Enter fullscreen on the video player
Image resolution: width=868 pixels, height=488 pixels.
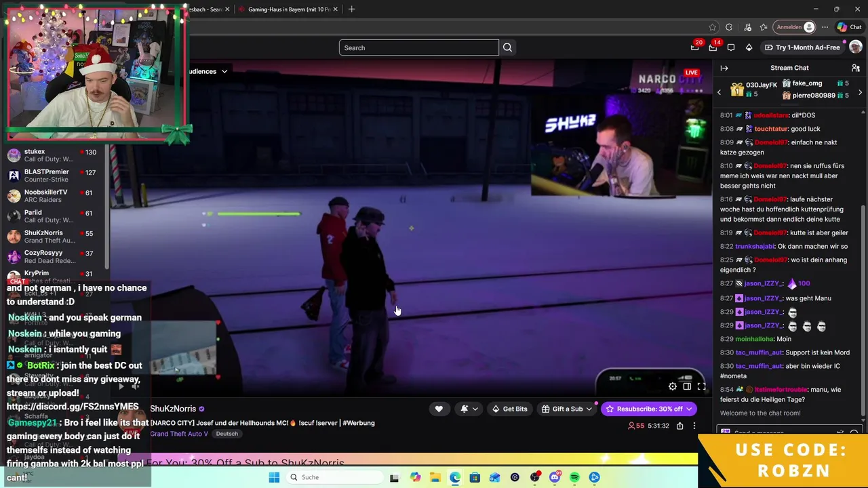click(702, 386)
